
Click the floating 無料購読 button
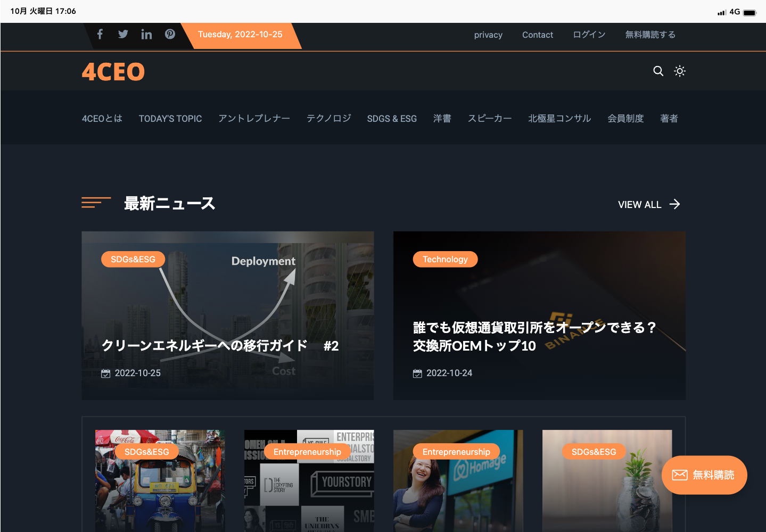(704, 475)
